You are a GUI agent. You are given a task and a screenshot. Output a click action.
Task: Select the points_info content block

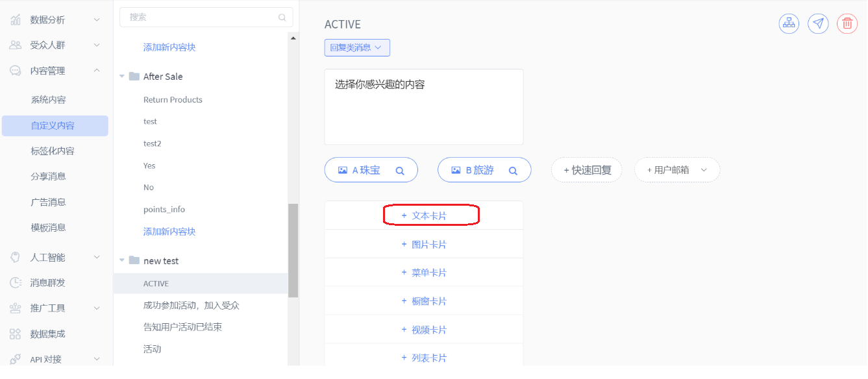(x=164, y=210)
